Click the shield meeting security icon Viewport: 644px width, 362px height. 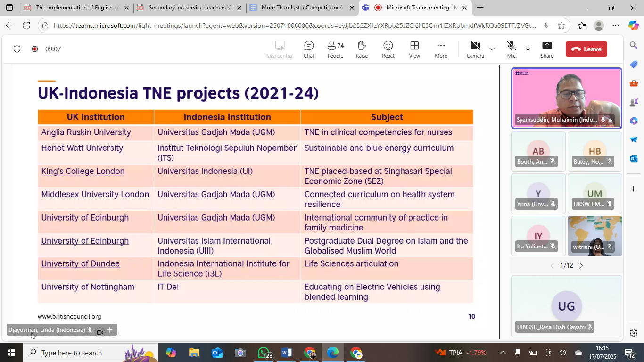click(17, 49)
